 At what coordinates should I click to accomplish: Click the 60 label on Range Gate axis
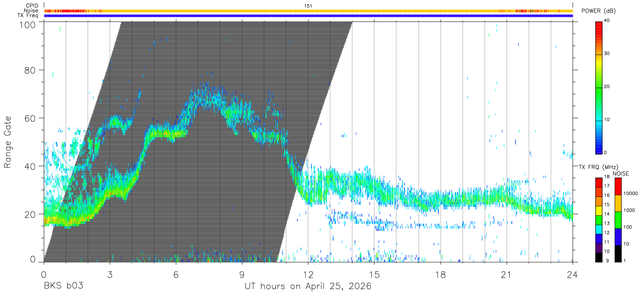[x=31, y=118]
